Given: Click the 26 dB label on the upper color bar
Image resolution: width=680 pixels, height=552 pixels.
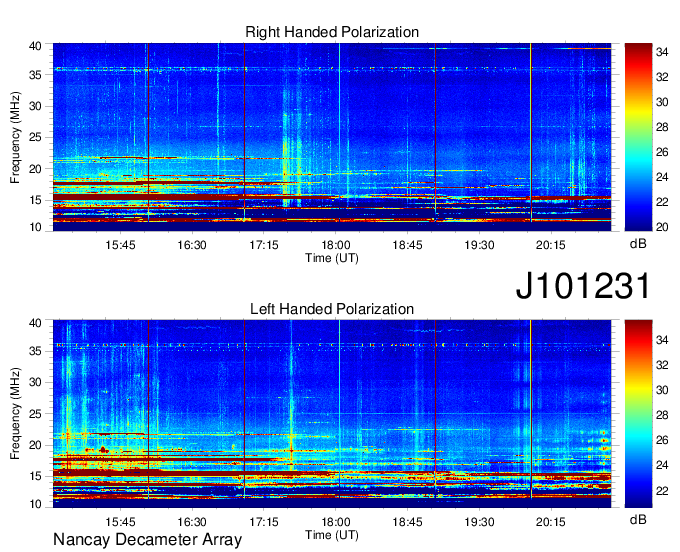Looking at the screenshot, I should 662,152.
